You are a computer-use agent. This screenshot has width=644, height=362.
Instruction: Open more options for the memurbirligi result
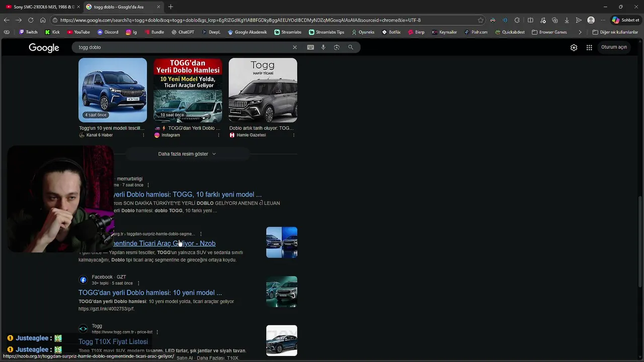point(148,185)
